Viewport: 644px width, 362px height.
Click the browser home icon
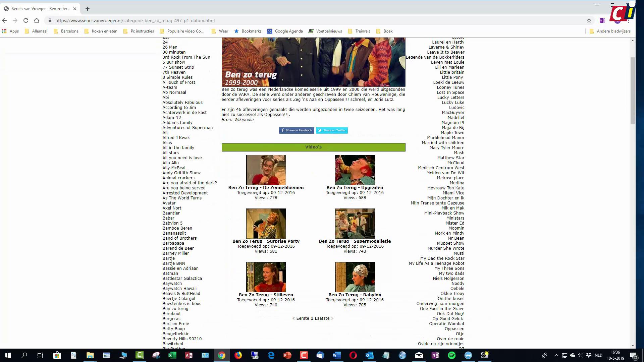tap(37, 20)
